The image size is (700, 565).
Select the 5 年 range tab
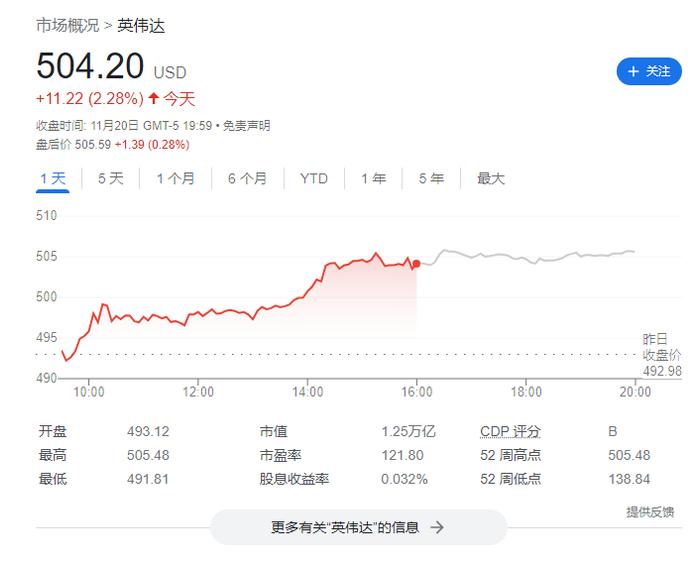431,179
